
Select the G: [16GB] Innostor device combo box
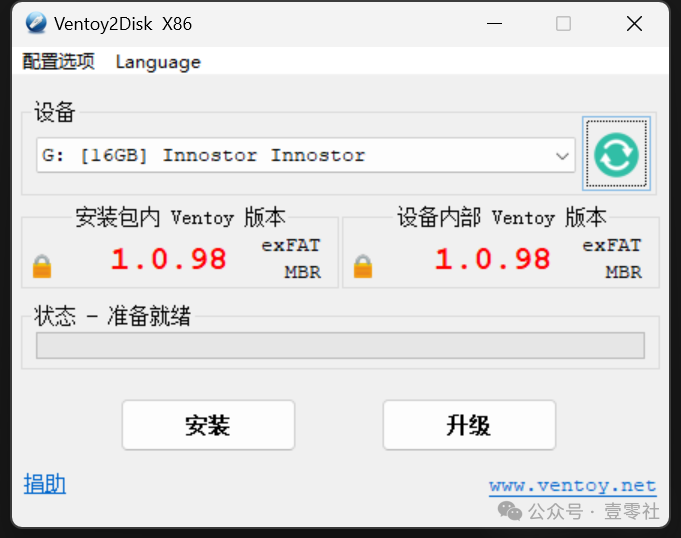coord(306,155)
